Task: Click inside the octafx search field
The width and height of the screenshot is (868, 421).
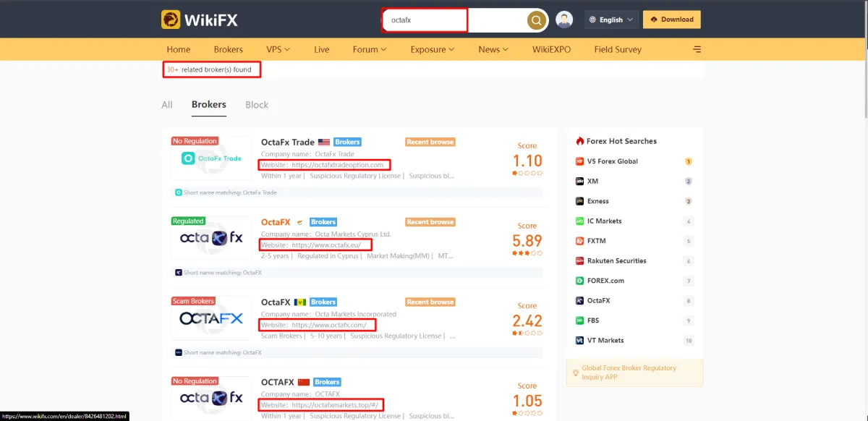Action: [x=425, y=20]
